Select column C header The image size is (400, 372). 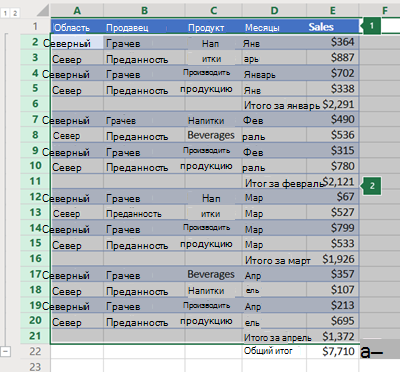[214, 11]
